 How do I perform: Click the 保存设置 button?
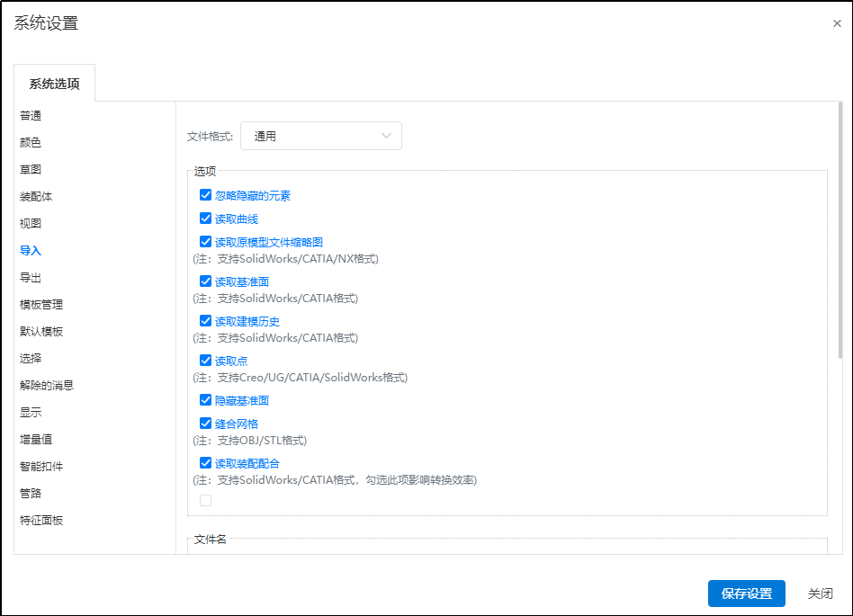[746, 594]
